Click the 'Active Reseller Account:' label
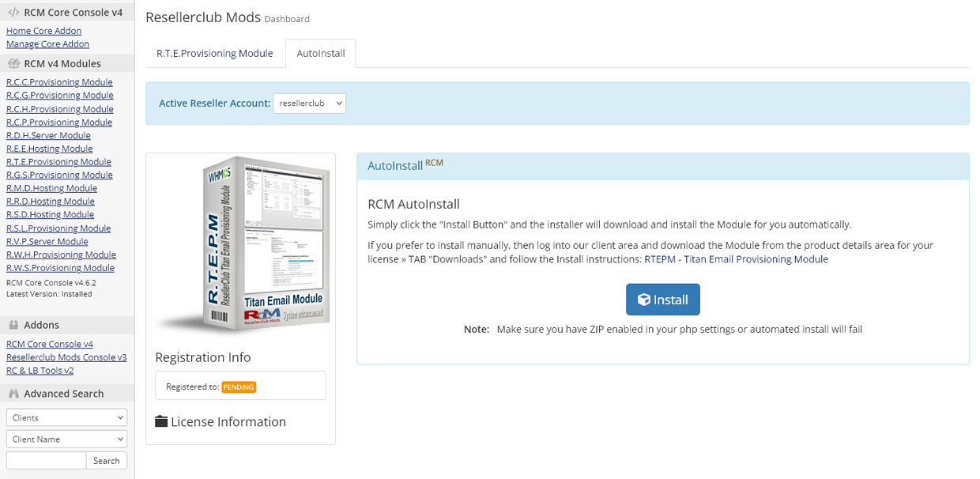Screen dimensions: 980x479 coord(214,104)
